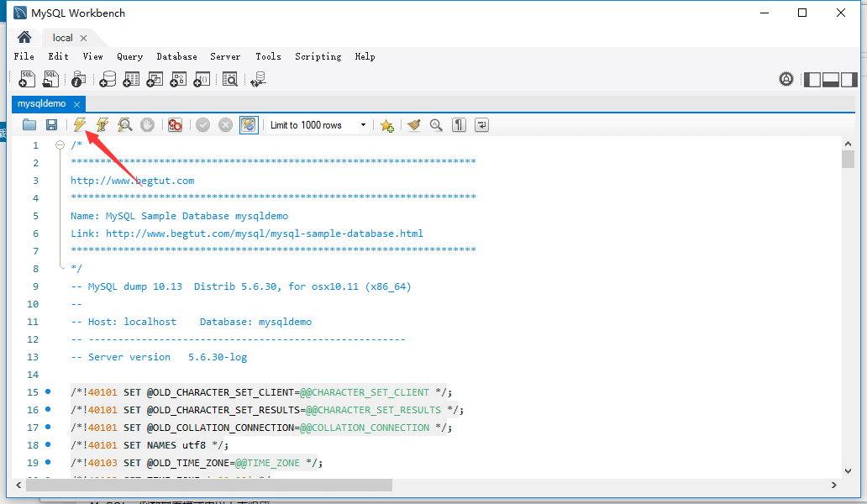The width and height of the screenshot is (867, 504).
Task: Save the script with the floppy icon
Action: point(51,125)
